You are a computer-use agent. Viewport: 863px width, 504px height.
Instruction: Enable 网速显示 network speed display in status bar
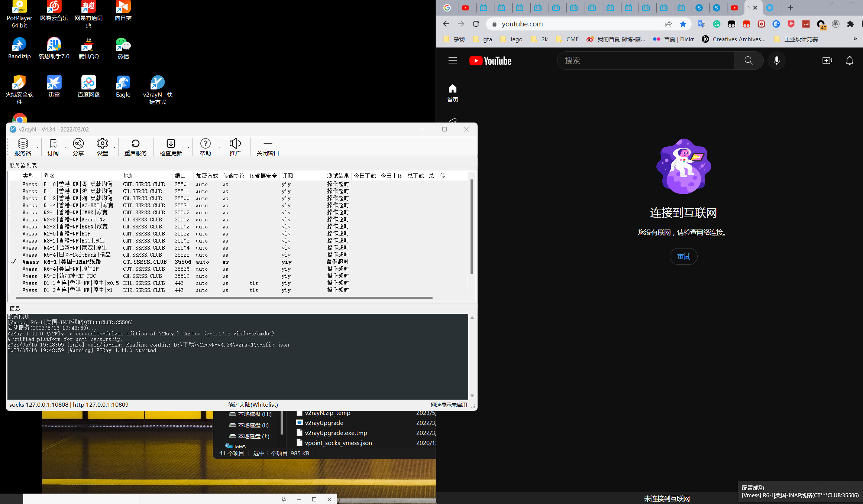coord(449,404)
